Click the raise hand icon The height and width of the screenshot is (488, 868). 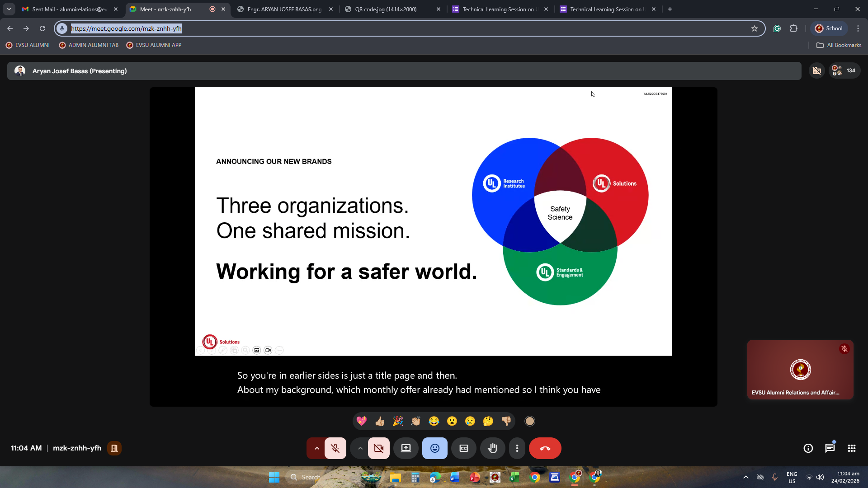(492, 448)
